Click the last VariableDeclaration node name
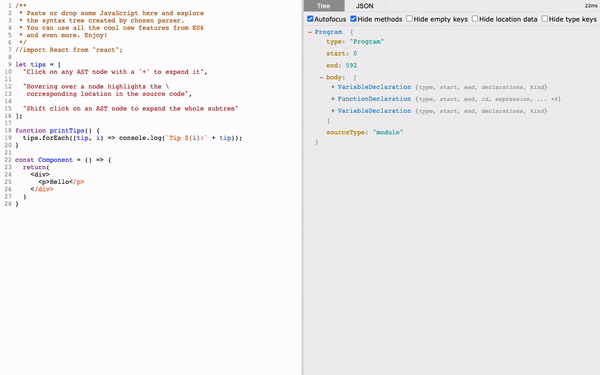The width and height of the screenshot is (600, 375). pos(374,111)
